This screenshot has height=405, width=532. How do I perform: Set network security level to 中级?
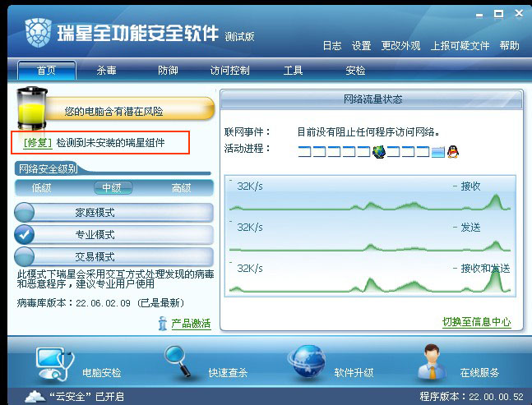pos(113,188)
